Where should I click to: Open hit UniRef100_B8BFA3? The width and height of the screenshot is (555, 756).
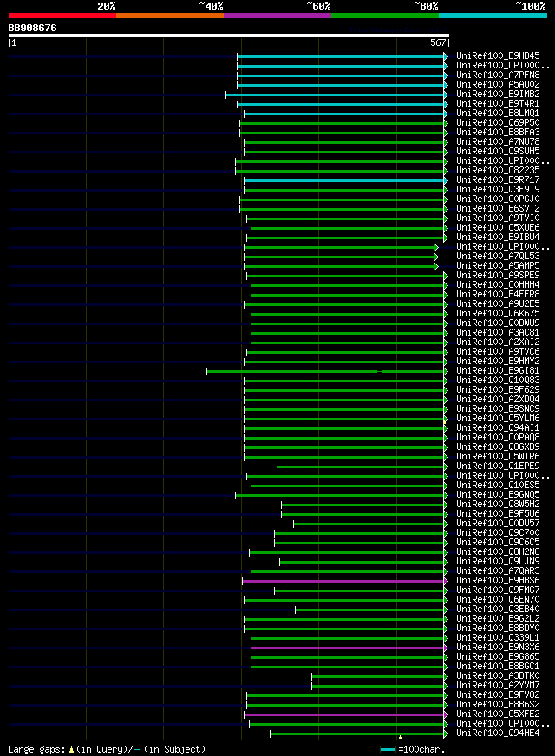[498, 132]
